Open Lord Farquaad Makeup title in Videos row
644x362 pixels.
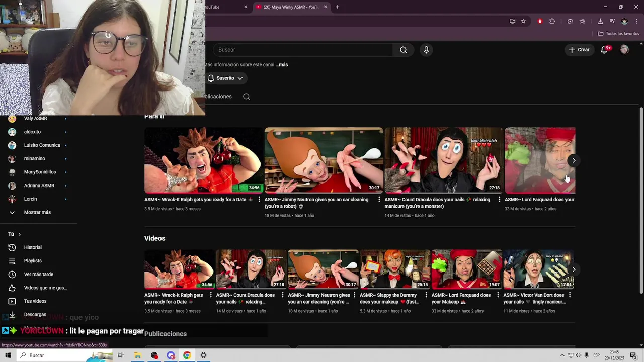(x=461, y=299)
